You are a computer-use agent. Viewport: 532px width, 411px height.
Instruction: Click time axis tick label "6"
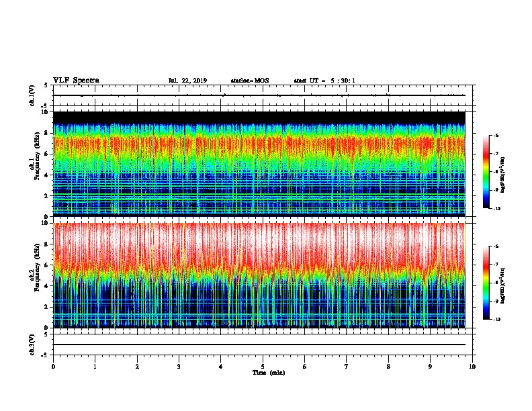[x=305, y=367]
